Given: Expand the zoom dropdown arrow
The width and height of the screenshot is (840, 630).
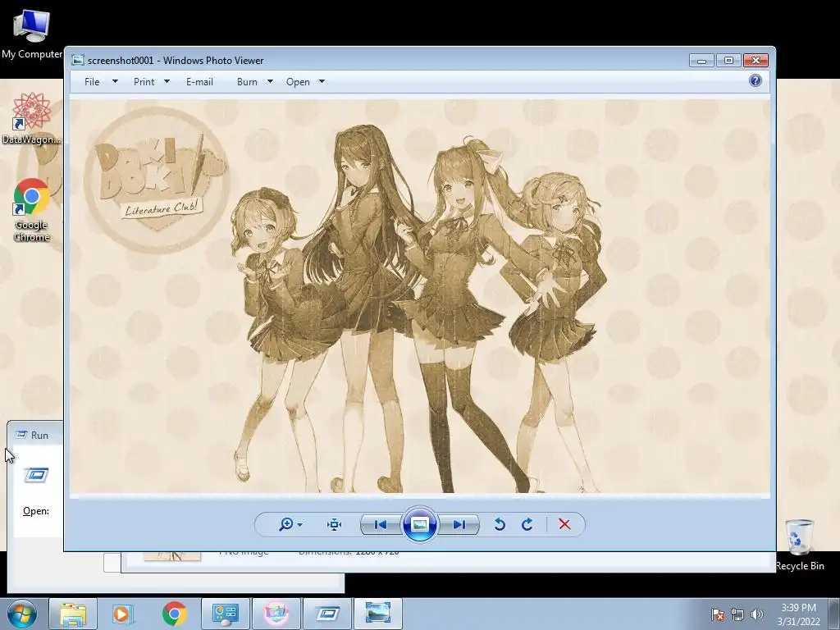Looking at the screenshot, I should [300, 524].
